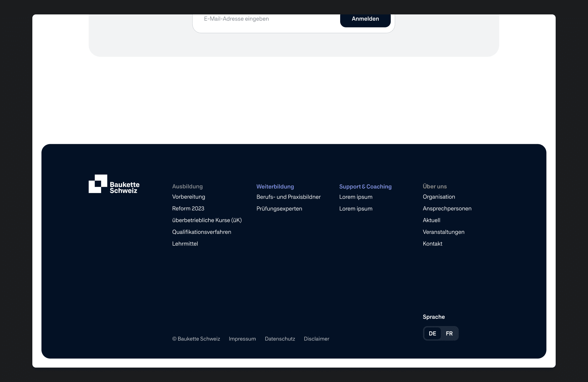Open the Datenschutz link

[x=280, y=339]
